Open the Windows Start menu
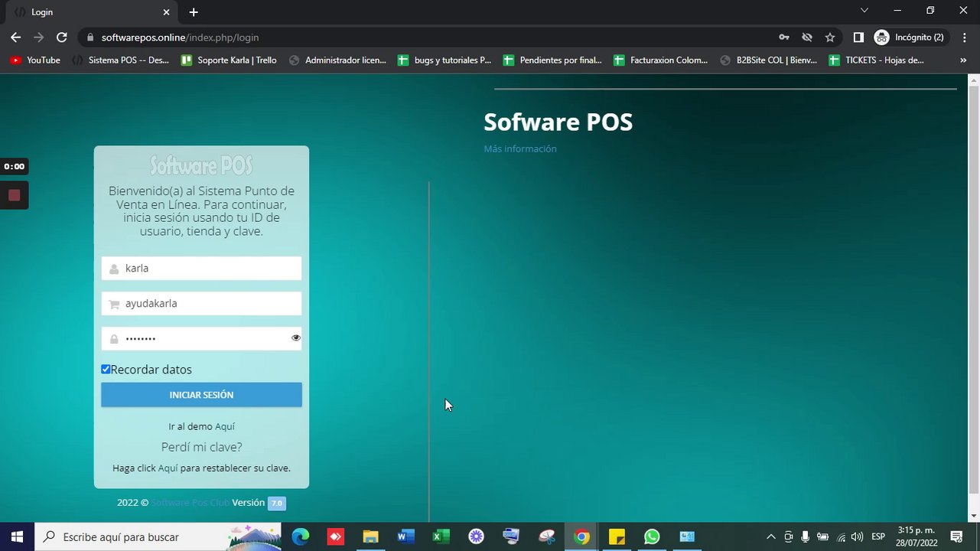The height and width of the screenshot is (551, 980). pos(17,536)
